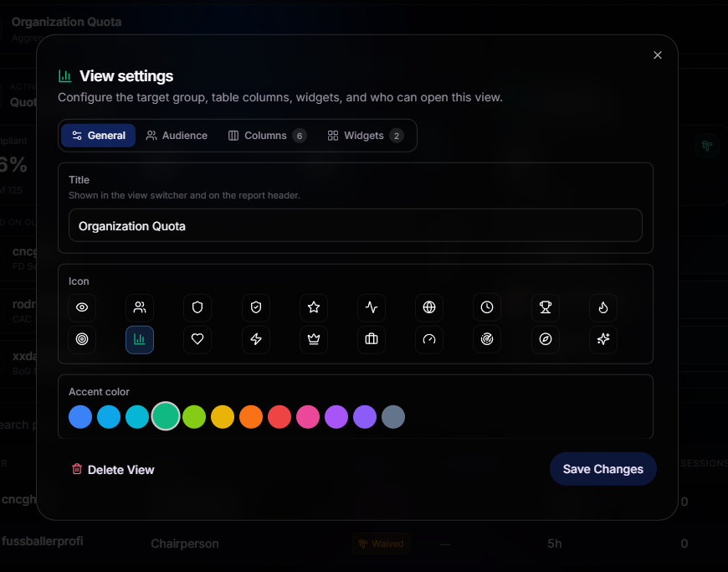Select the compass icon
Viewport: 728px width, 572px height.
[546, 340]
